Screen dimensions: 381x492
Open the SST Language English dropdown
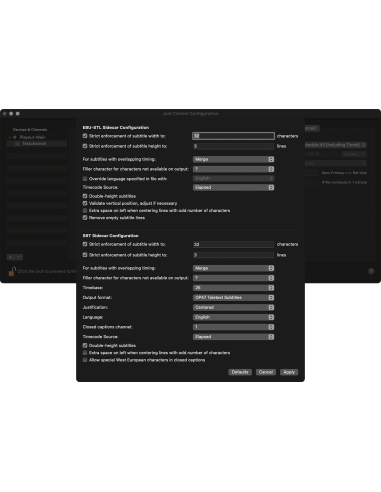pos(233,317)
